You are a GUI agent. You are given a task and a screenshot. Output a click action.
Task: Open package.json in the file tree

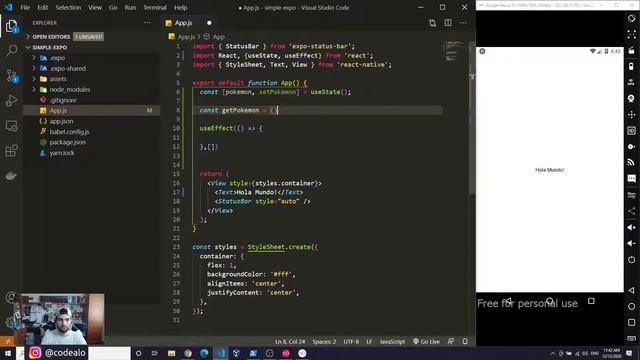(x=67, y=142)
